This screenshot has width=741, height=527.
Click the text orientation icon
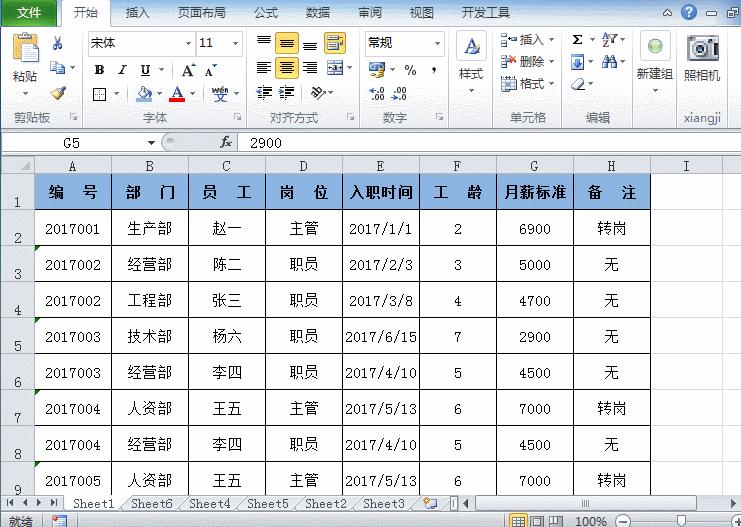[318, 92]
